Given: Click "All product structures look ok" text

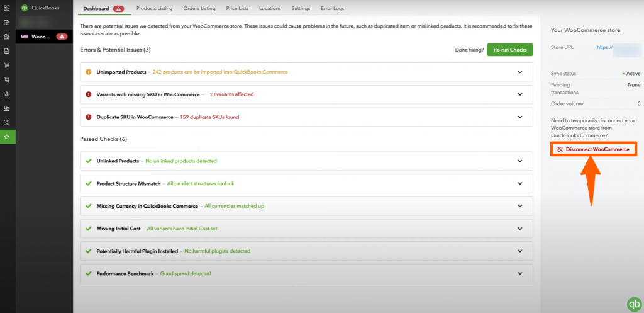Looking at the screenshot, I should coord(201,183).
